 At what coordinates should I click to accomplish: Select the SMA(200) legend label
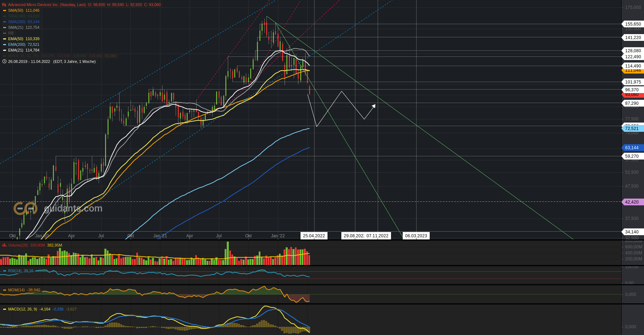(x=17, y=22)
